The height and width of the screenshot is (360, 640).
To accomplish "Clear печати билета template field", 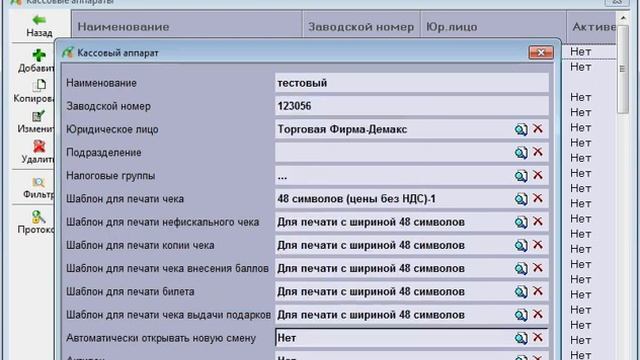I will coord(538,291).
